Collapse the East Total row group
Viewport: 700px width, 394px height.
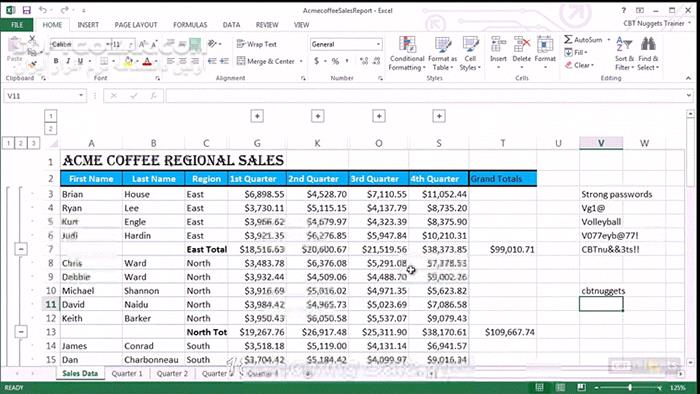coord(21,249)
